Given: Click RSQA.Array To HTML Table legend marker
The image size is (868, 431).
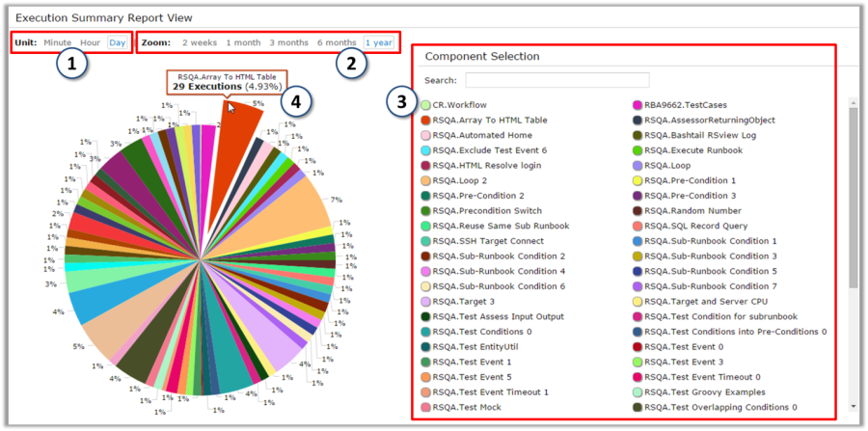Looking at the screenshot, I should (x=425, y=121).
